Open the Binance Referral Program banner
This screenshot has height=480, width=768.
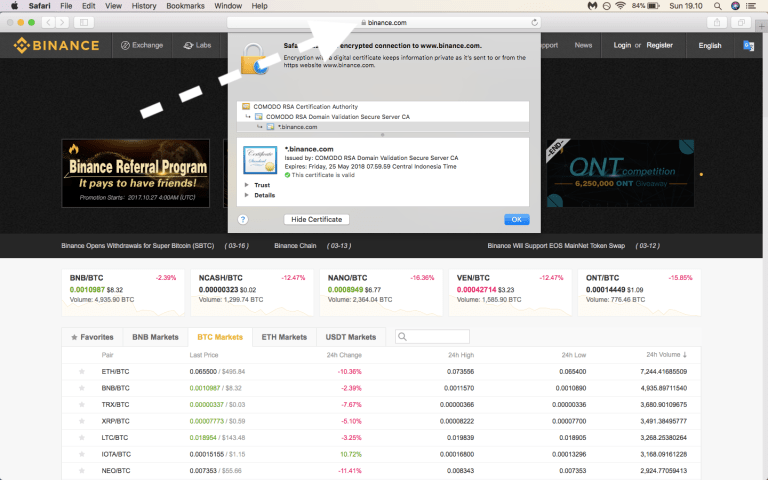136,173
